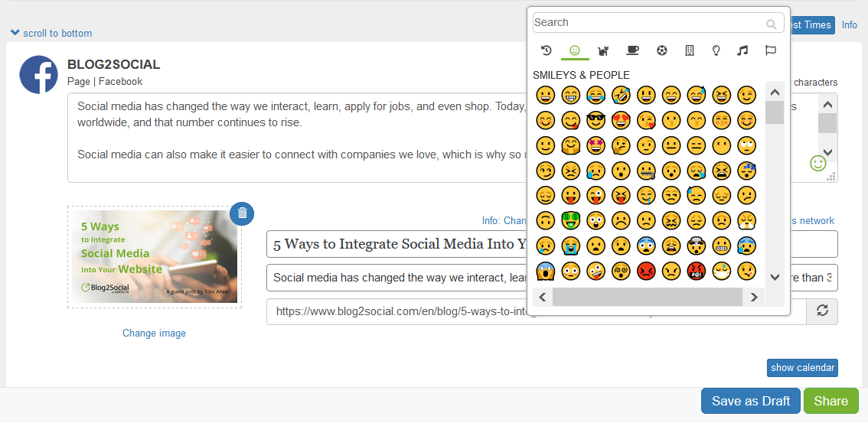The width and height of the screenshot is (868, 423).
Task: Pick the money-mouth face emoji
Action: point(570,220)
